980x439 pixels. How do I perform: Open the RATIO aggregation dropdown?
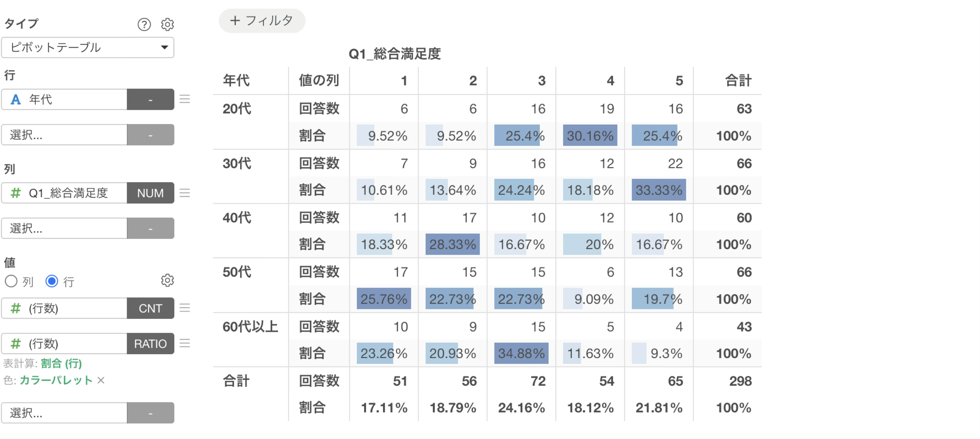[151, 343]
